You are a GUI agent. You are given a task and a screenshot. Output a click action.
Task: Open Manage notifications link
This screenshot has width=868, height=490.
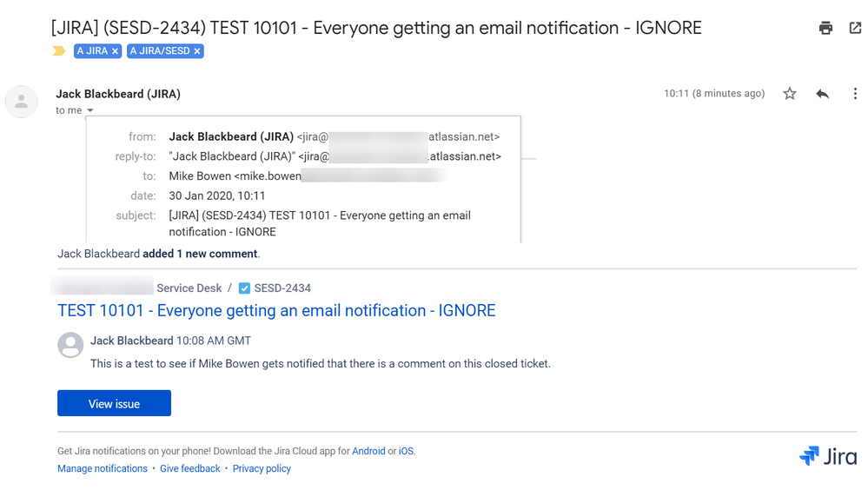103,468
